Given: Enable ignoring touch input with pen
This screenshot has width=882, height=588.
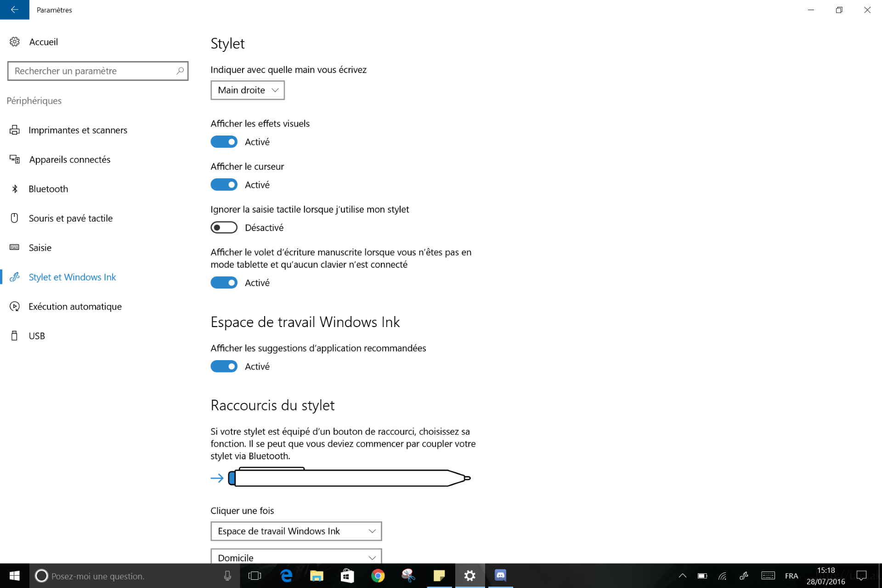Looking at the screenshot, I should [224, 227].
